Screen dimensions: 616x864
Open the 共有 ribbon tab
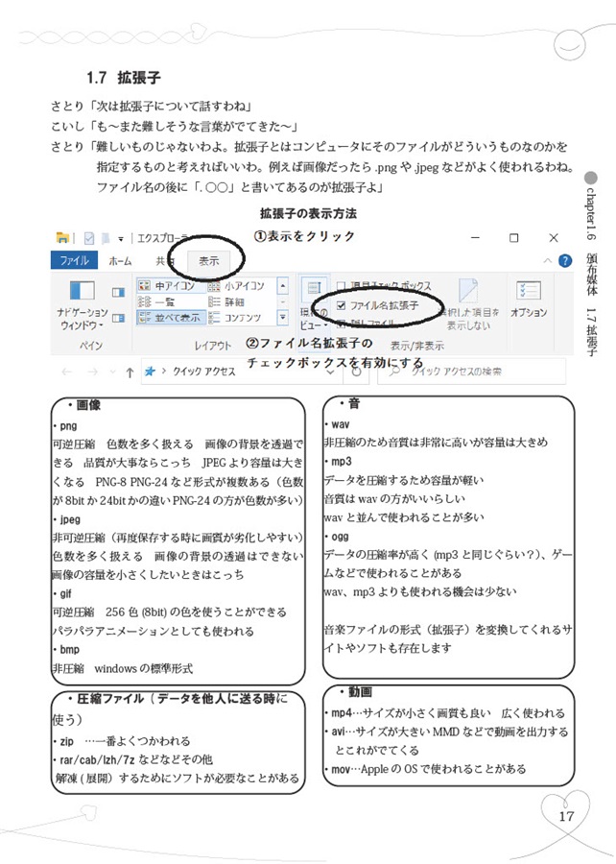pyautogui.click(x=163, y=261)
